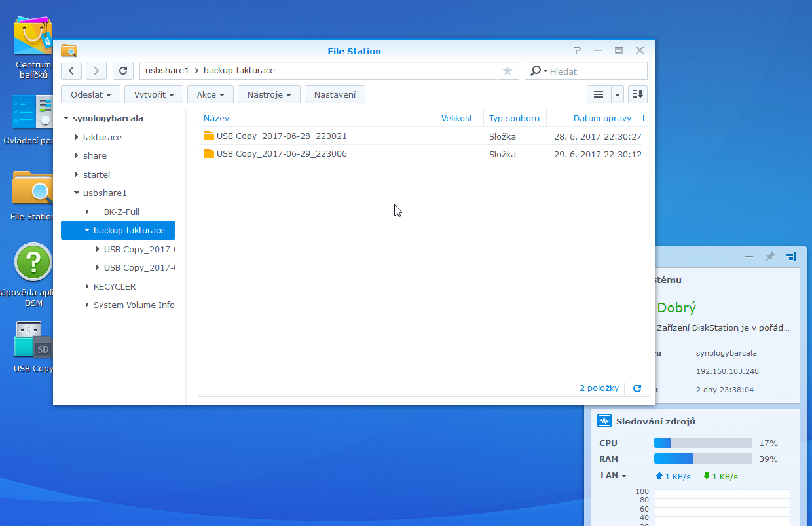Expand System Volume Info tree arrow

(87, 305)
